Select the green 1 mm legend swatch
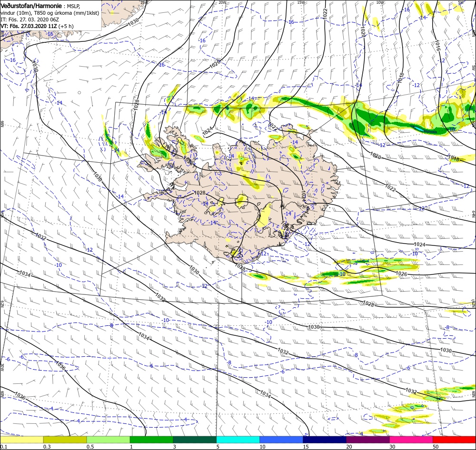 click(151, 440)
